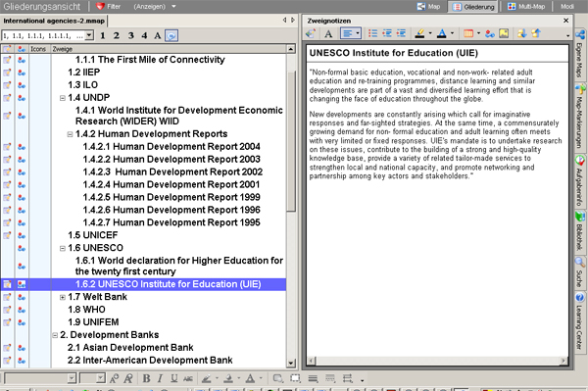This screenshot has height=391, width=588.
Task: Click the topic shape icon in bottom toolbar
Action: 278,378
